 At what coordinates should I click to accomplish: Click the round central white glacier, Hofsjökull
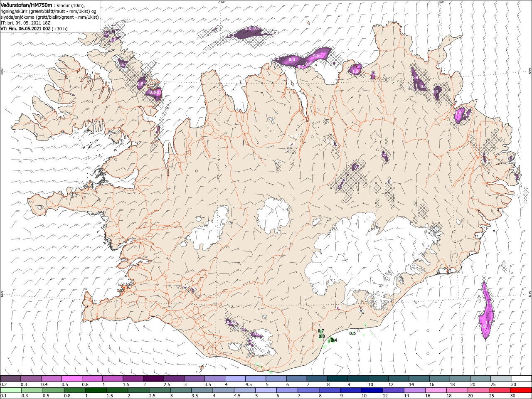273,216
